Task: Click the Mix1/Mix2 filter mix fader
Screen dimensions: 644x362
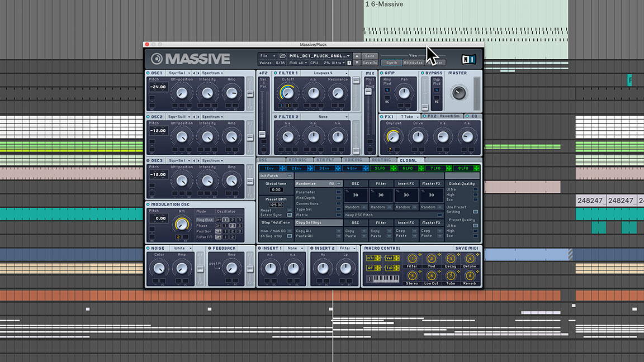Action: click(368, 92)
